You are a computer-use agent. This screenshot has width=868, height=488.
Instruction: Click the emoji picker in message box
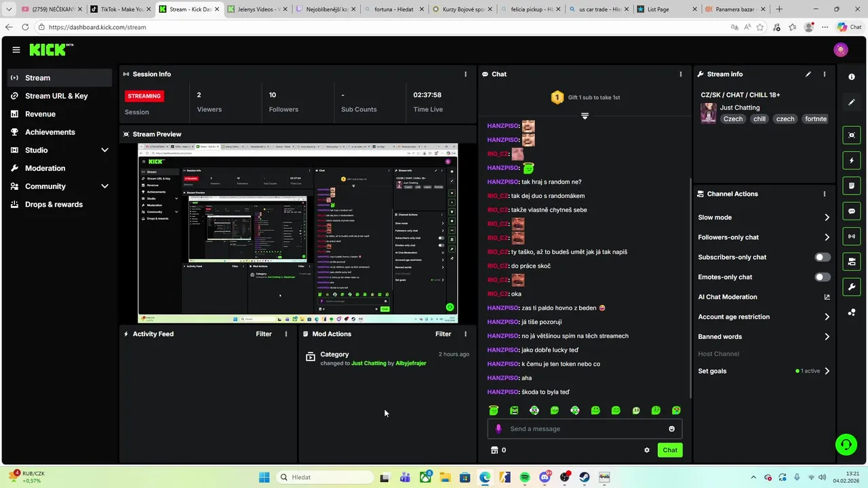pos(672,428)
